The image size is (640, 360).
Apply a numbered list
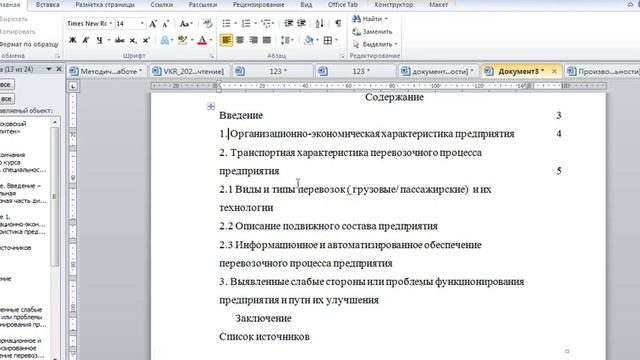point(246,24)
